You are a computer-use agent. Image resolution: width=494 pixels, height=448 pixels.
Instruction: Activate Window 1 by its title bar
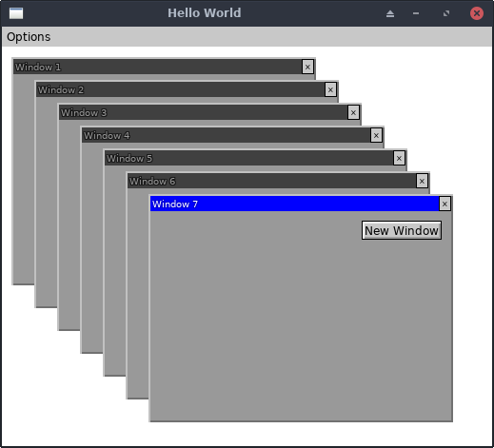tap(157, 67)
